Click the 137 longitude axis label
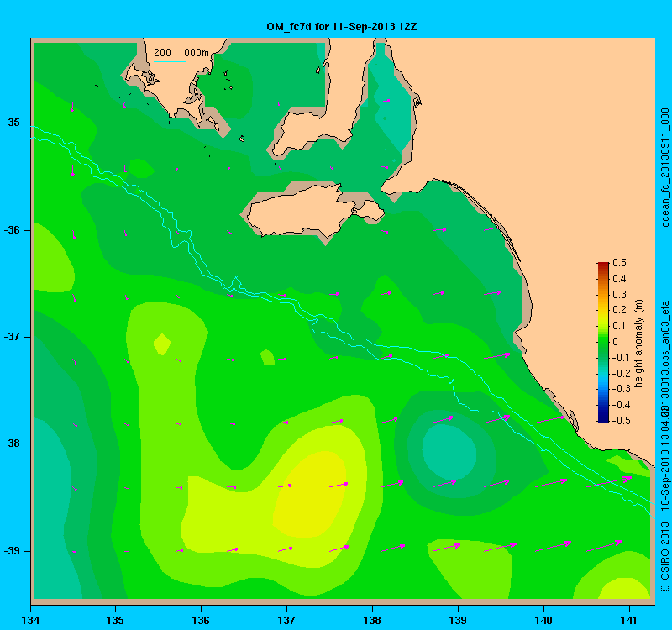Viewport: 672px width, 630px height. 286,620
